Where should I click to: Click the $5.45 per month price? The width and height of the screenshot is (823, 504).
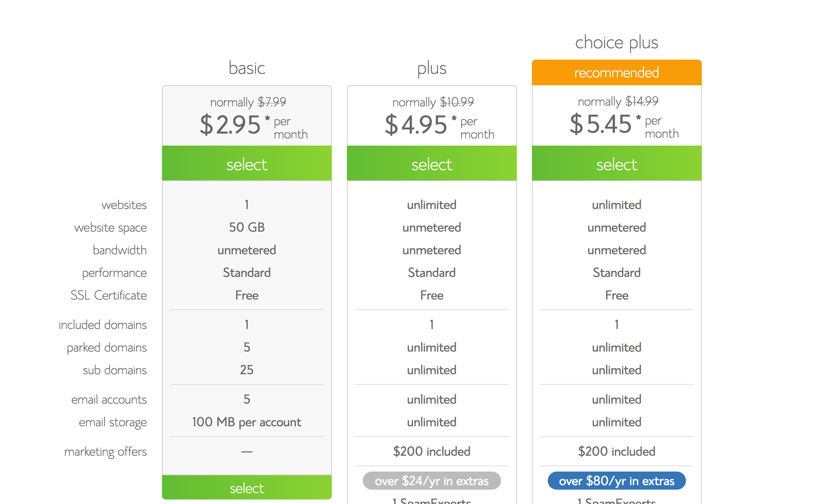click(624, 124)
